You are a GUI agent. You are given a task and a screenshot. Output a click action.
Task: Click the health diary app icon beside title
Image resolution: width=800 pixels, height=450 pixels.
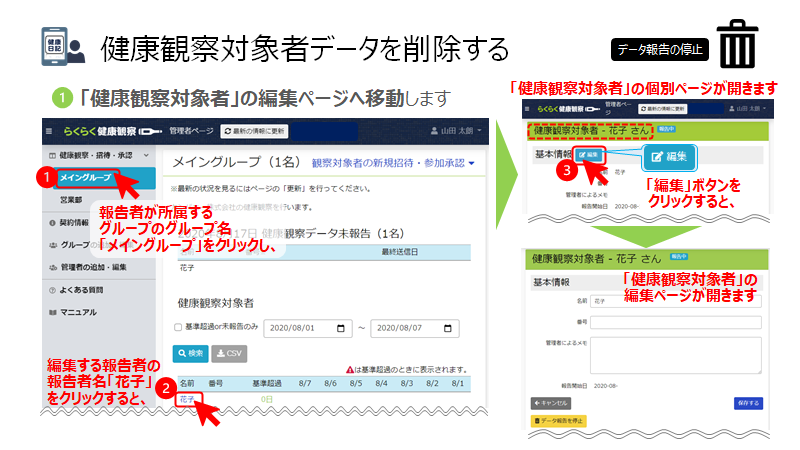(57, 48)
